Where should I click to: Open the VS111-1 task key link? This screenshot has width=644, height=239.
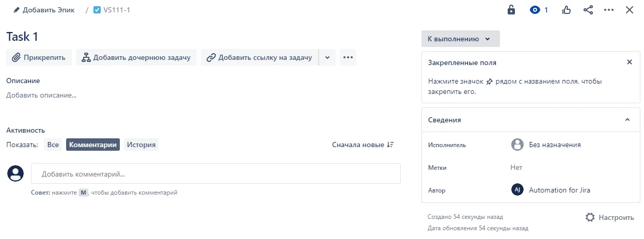112,10
